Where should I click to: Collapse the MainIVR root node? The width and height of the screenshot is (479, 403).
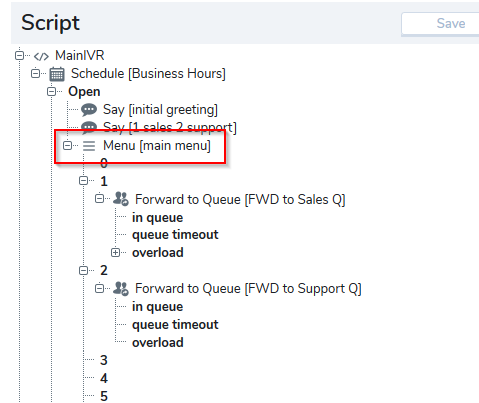point(20,55)
